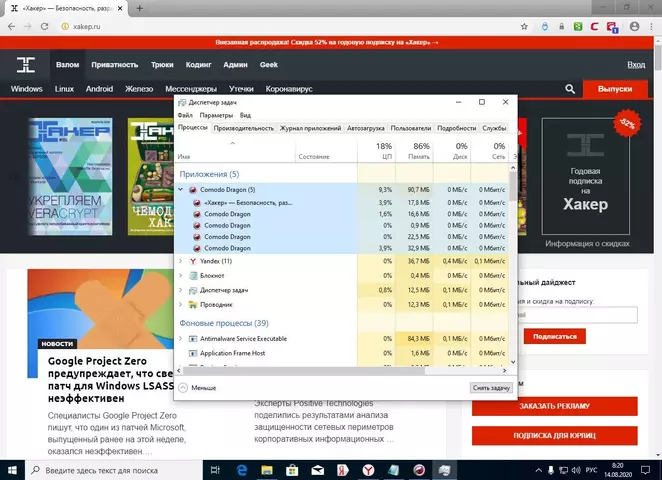Open the site search magnifier icon
This screenshot has height=480, width=662.
570,89
